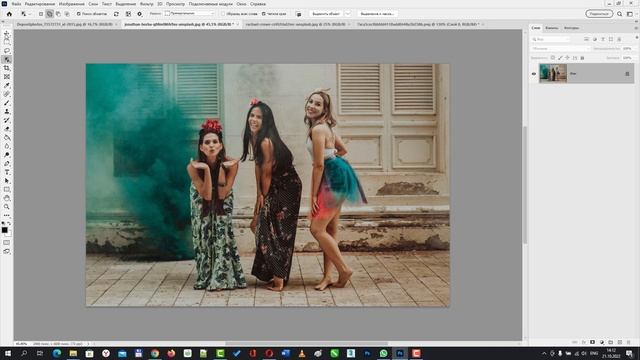This screenshot has height=360, width=640.
Task: Choose Subtract from selection mode
Action: (58, 14)
